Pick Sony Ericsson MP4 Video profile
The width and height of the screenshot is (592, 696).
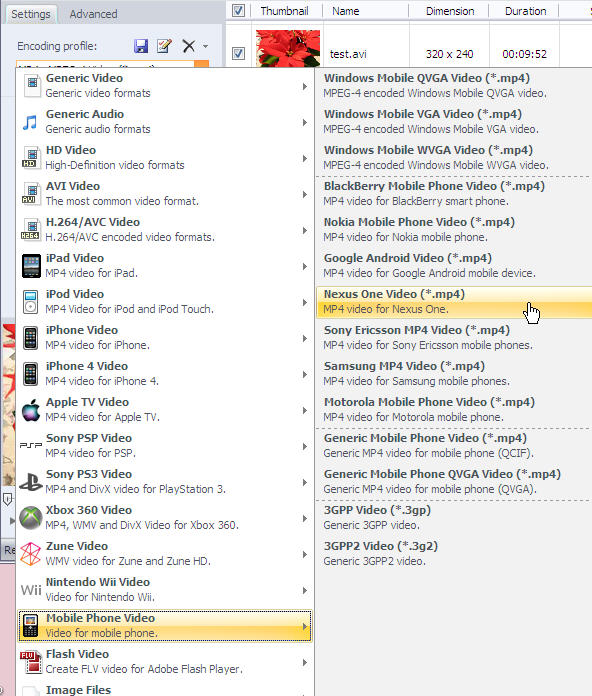pos(454,337)
